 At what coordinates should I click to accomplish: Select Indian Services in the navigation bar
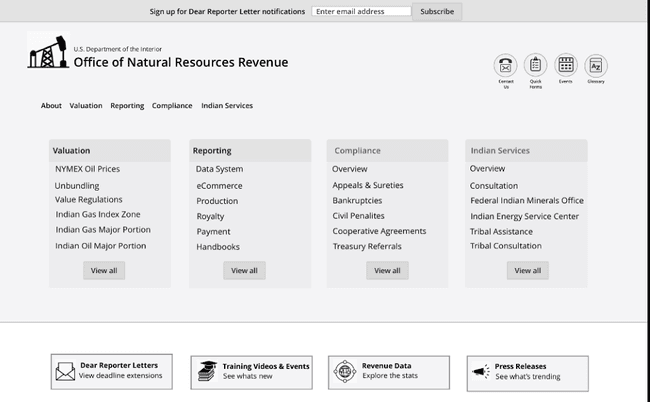pos(227,106)
